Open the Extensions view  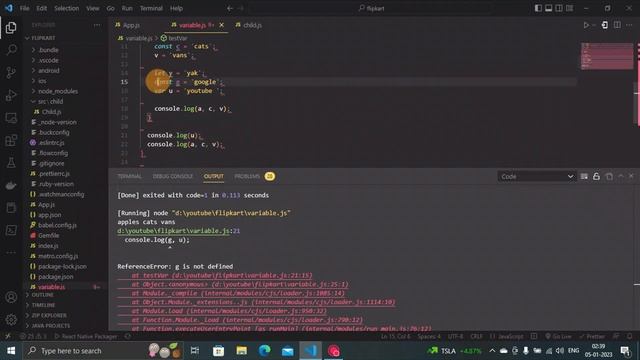[x=11, y=140]
